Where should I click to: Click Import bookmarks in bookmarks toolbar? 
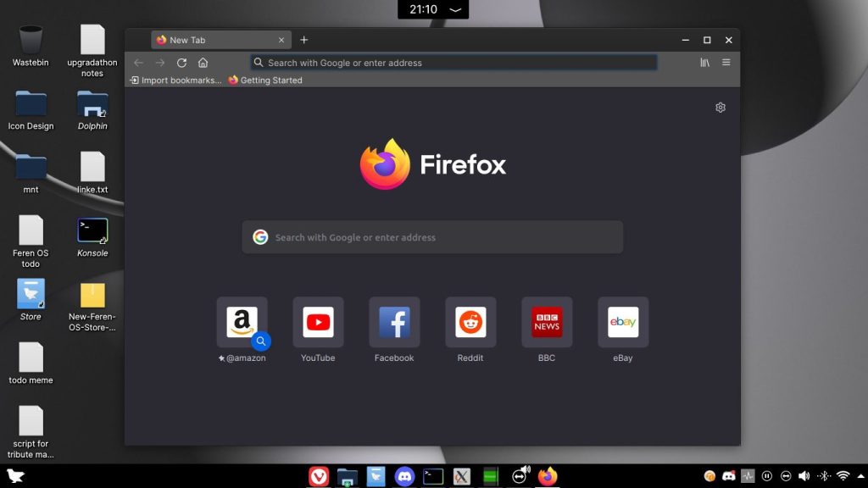click(x=175, y=80)
